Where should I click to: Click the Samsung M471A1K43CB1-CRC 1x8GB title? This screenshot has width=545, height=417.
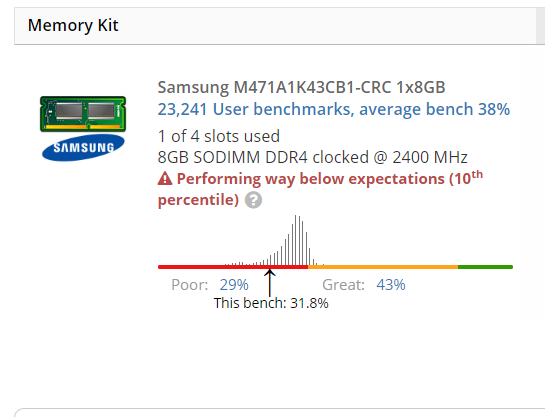(x=301, y=87)
